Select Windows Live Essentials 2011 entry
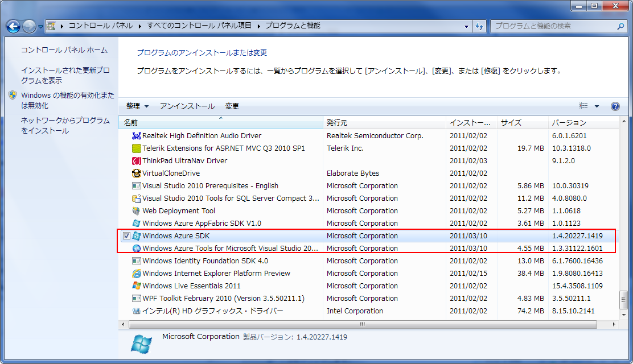The image size is (633, 364). (191, 286)
